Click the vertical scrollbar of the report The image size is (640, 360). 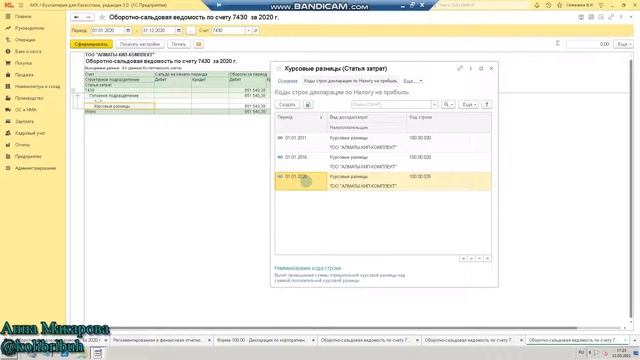pyautogui.click(x=630, y=188)
